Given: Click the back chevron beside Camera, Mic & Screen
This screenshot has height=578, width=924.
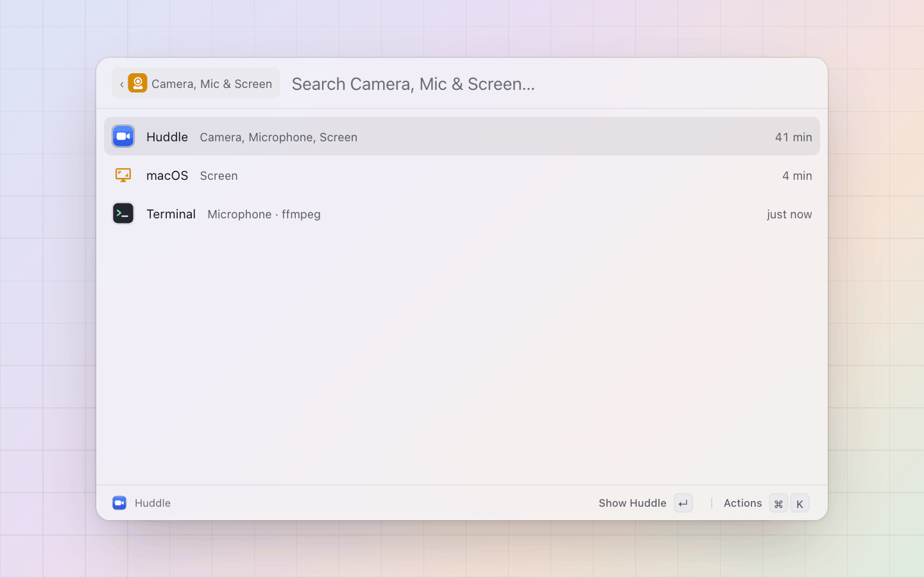Looking at the screenshot, I should coord(121,84).
